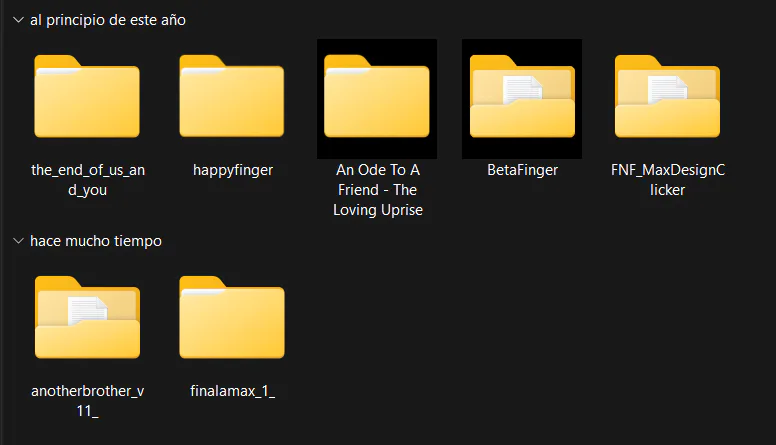
Task: Click the 'anotherbrother_v11_' name label
Action: point(88,401)
